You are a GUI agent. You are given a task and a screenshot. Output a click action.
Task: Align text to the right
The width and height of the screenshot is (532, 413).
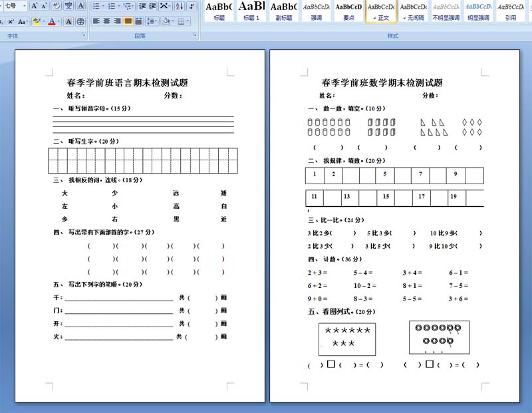click(x=118, y=21)
